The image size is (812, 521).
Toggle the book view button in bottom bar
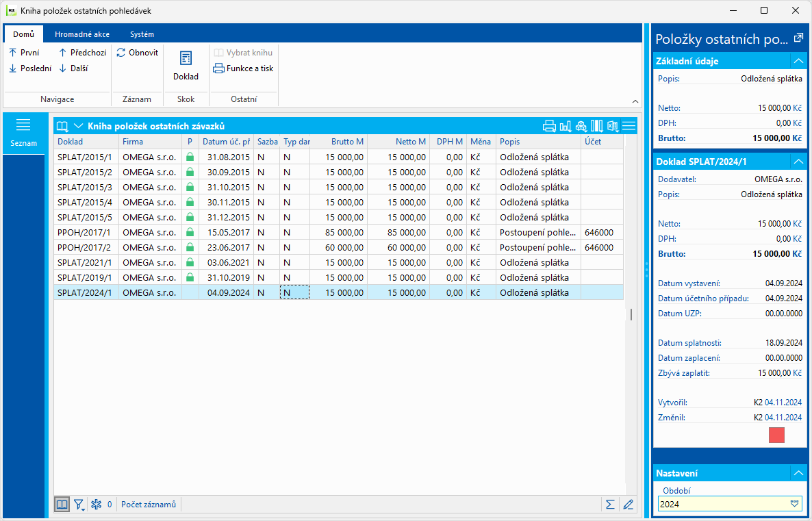point(62,505)
